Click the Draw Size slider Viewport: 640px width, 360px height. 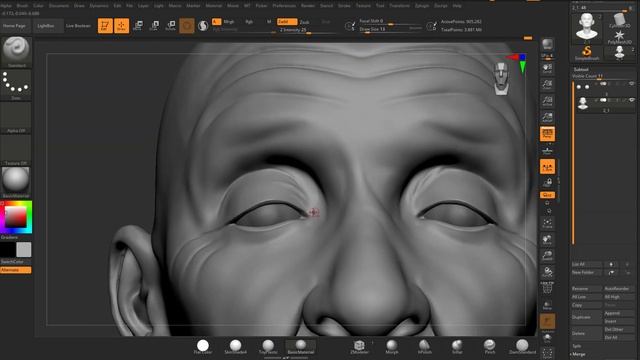click(390, 29)
